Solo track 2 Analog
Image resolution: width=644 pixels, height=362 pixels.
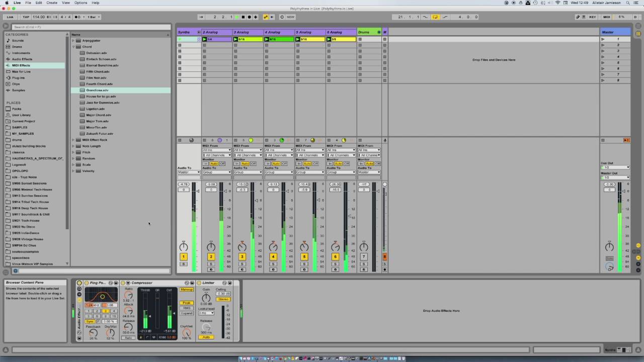[x=211, y=264]
